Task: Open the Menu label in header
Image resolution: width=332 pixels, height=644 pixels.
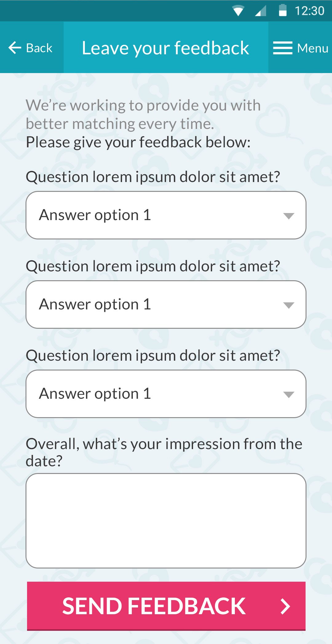Action: pos(313,48)
